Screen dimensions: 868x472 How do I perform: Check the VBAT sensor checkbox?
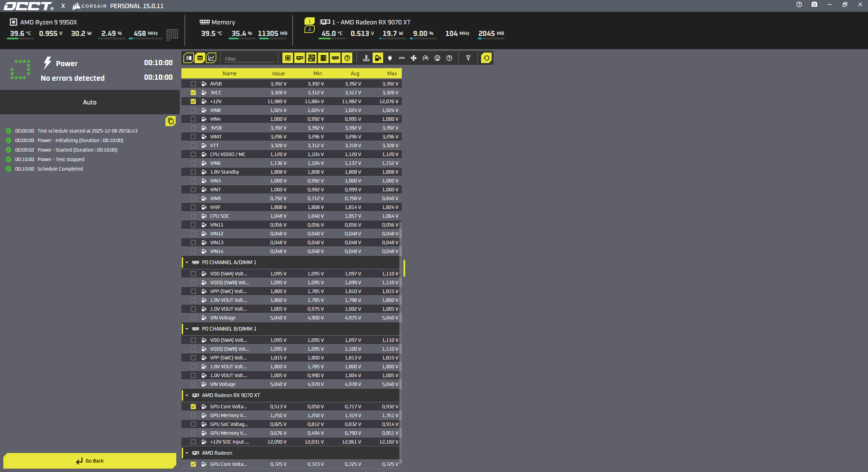click(x=193, y=137)
